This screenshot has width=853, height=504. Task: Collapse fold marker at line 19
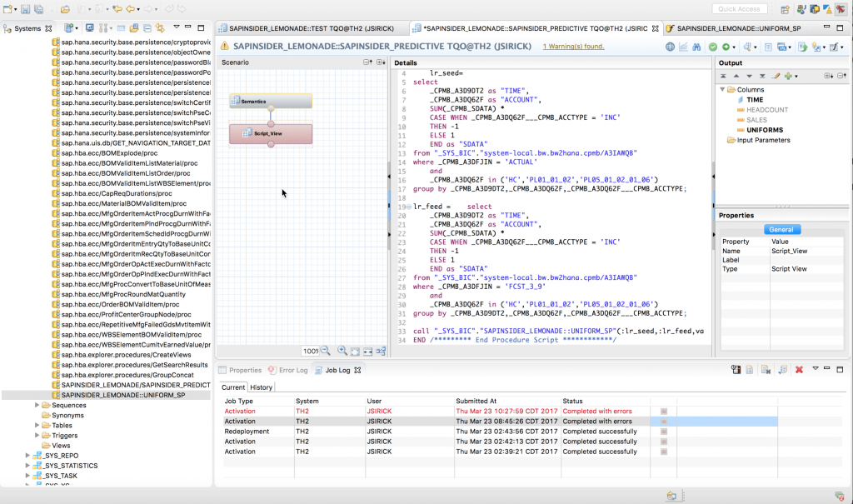coord(409,207)
